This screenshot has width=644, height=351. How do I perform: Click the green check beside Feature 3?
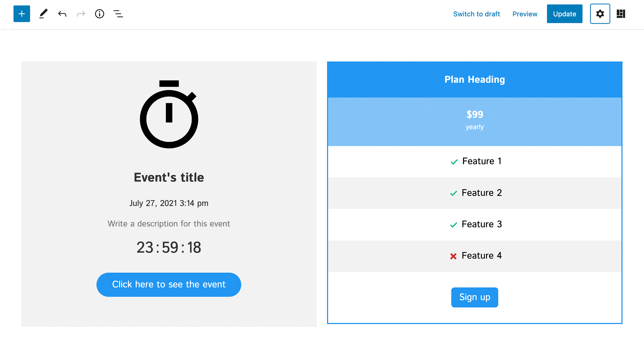coord(453,225)
